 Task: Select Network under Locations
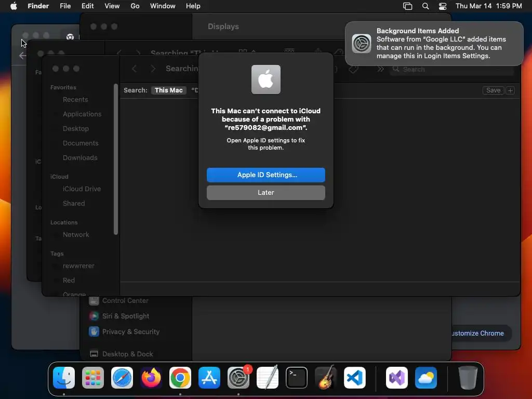pyautogui.click(x=76, y=234)
